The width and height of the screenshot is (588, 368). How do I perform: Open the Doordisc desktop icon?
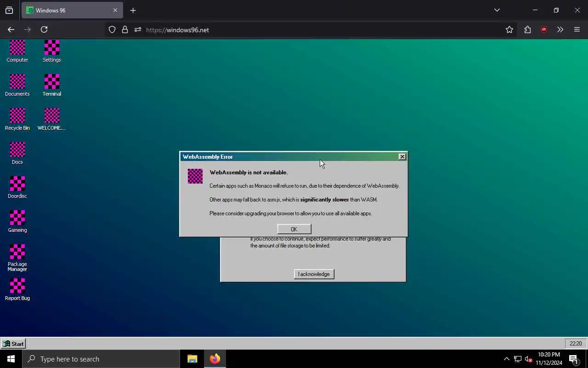(17, 187)
